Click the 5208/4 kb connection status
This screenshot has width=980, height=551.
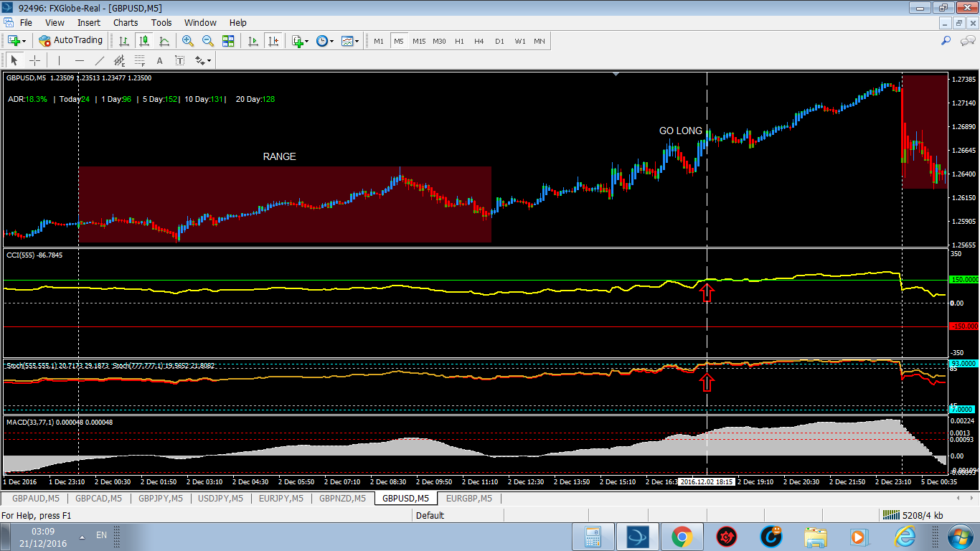(913, 515)
